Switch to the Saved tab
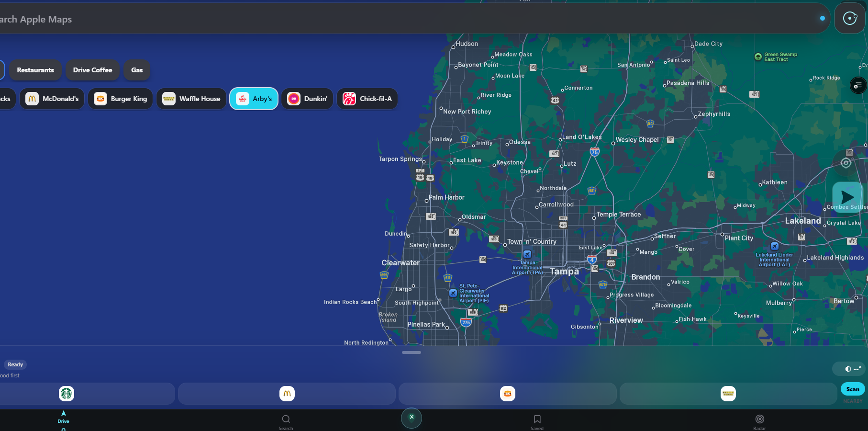The image size is (868, 431). (537, 422)
